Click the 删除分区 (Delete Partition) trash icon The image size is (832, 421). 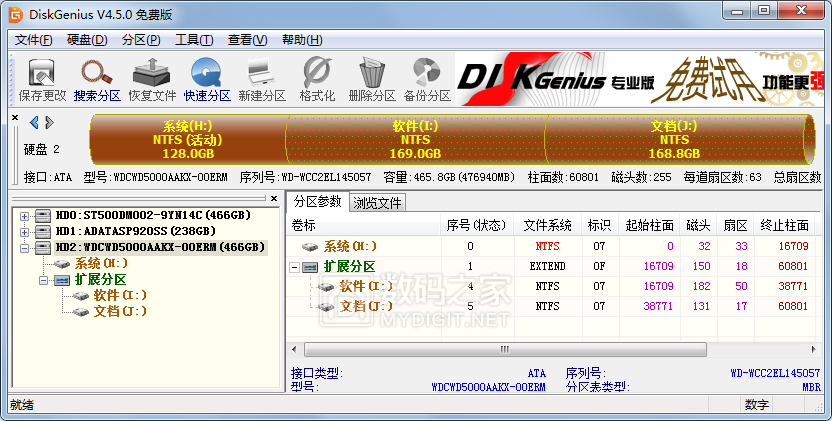point(372,79)
